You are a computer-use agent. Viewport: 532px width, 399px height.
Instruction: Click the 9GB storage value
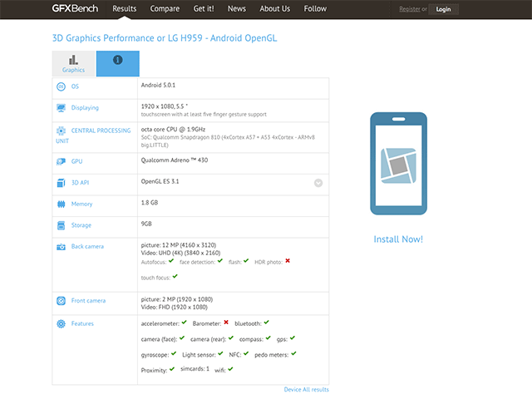tap(146, 224)
